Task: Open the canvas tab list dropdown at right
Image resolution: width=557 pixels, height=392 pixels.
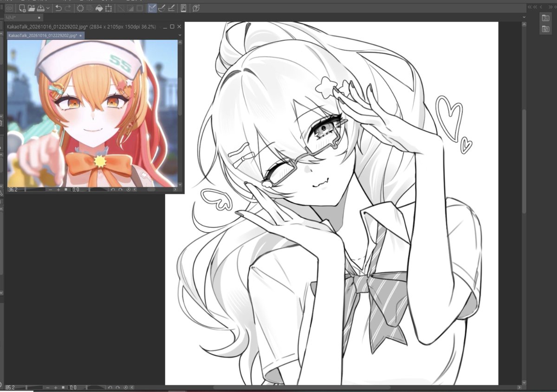Action: pos(524,17)
